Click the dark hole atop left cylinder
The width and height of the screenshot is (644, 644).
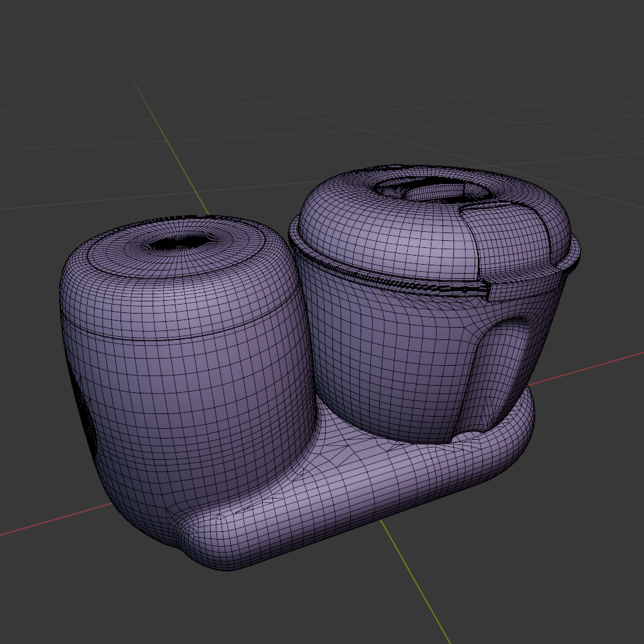(x=180, y=242)
